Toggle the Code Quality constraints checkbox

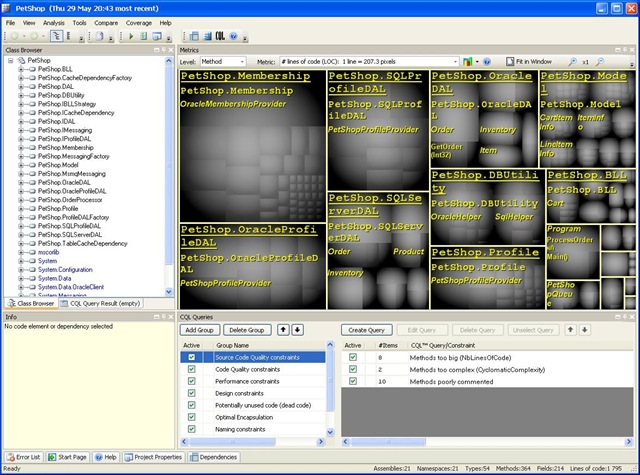[191, 369]
